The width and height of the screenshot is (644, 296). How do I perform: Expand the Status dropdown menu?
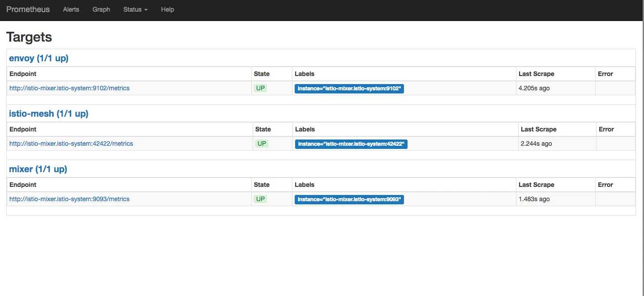point(135,9)
